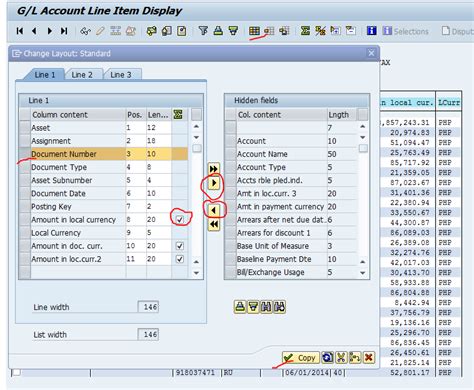Go to previous item toolbar arrow
474x390 pixels.
pyautogui.click(x=34, y=31)
